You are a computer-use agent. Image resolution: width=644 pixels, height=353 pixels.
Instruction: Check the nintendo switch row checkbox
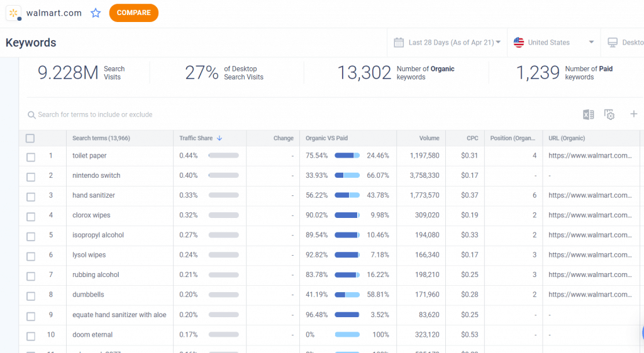[31, 177]
